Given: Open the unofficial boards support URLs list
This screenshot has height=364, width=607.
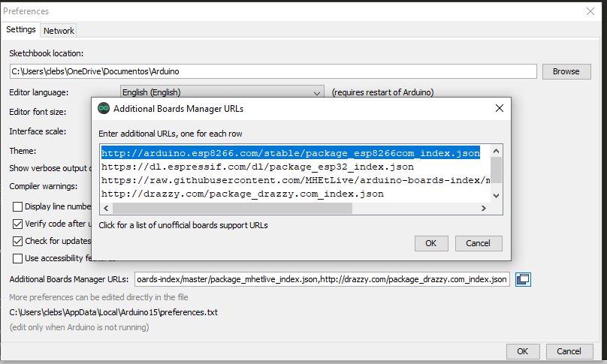Looking at the screenshot, I should 183,225.
